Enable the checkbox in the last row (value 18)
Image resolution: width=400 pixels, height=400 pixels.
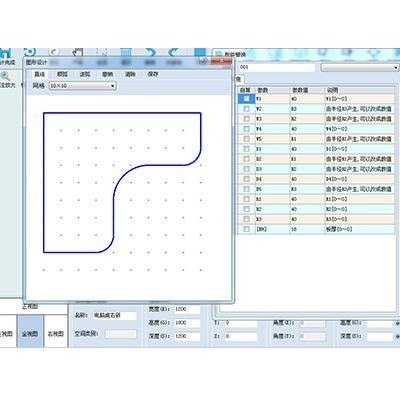[x=246, y=229]
